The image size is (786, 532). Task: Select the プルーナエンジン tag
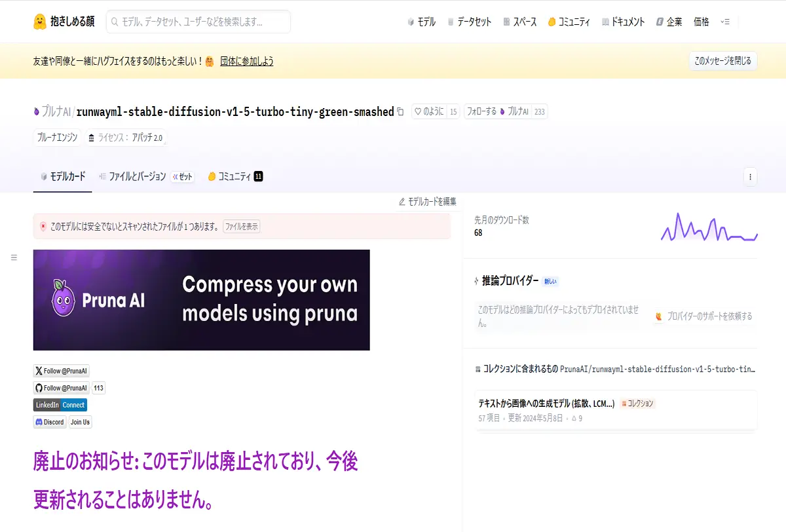[57, 138]
